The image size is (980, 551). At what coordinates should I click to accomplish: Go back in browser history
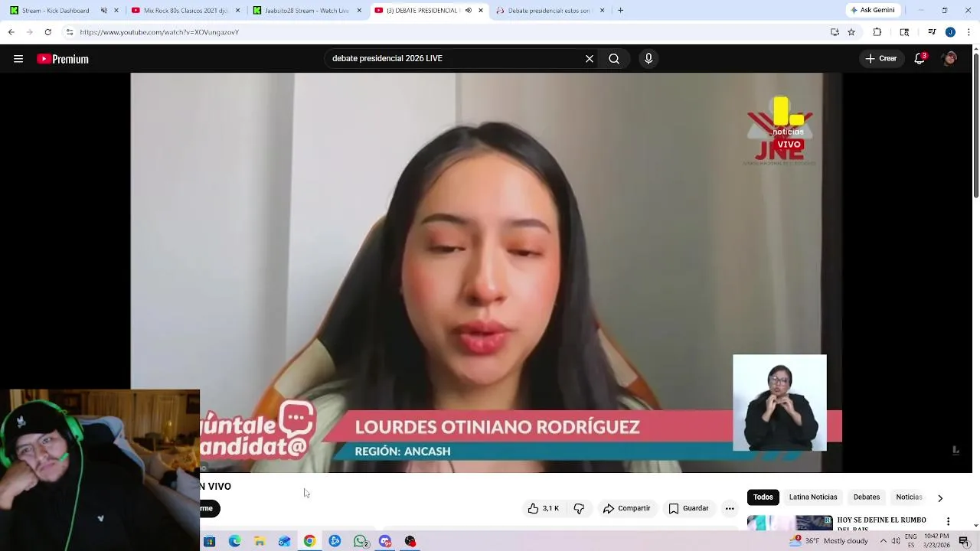point(11,32)
